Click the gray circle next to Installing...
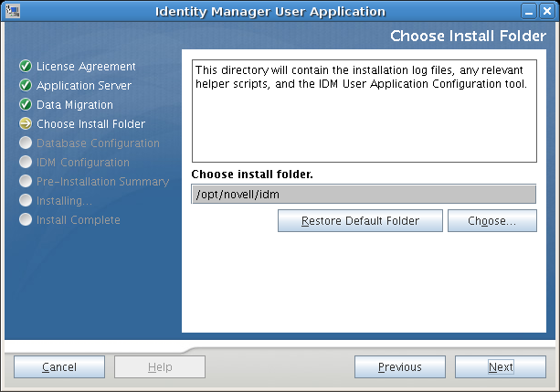Screen dimensions: 560x392 (x=26, y=200)
